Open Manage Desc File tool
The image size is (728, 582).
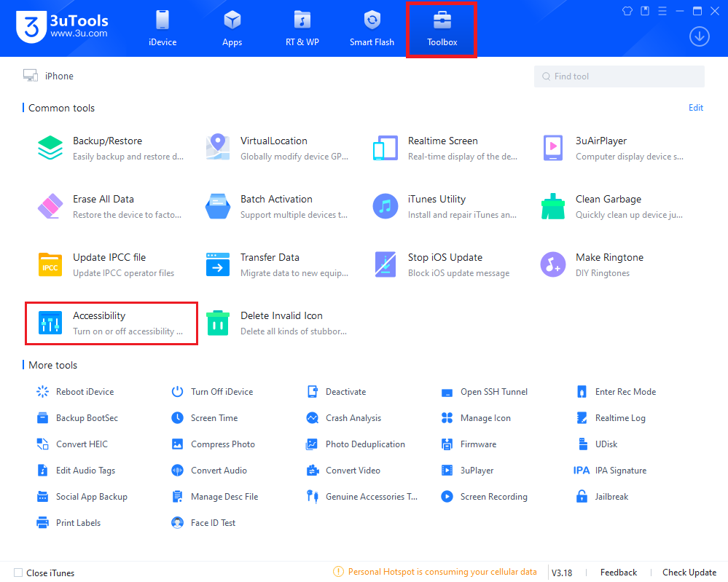[x=214, y=497]
